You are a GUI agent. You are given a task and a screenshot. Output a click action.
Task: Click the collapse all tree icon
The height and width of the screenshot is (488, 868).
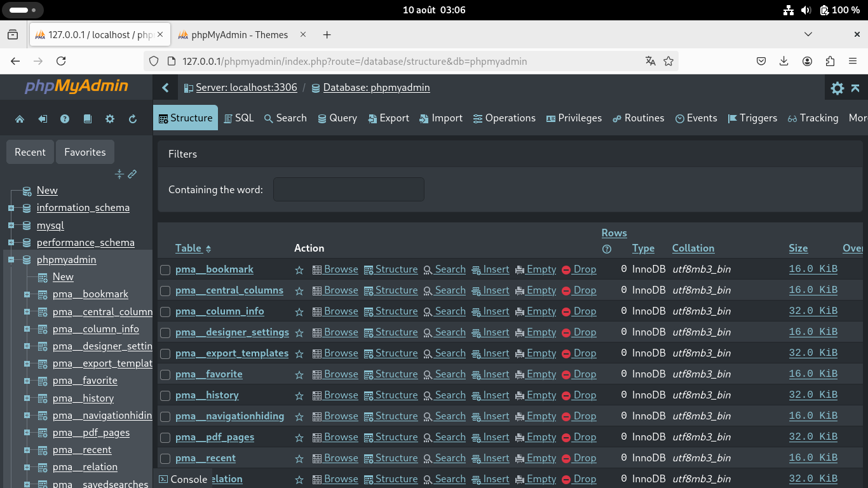coord(119,174)
